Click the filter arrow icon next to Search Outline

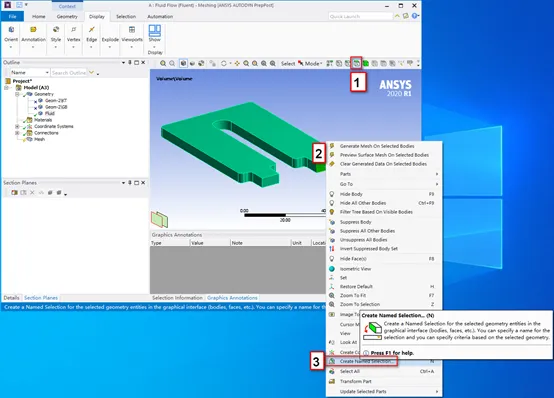coord(92,72)
